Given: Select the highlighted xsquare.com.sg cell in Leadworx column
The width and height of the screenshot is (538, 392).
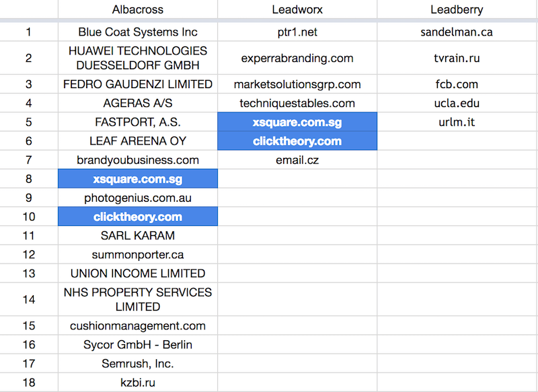Looking at the screenshot, I should [297, 122].
